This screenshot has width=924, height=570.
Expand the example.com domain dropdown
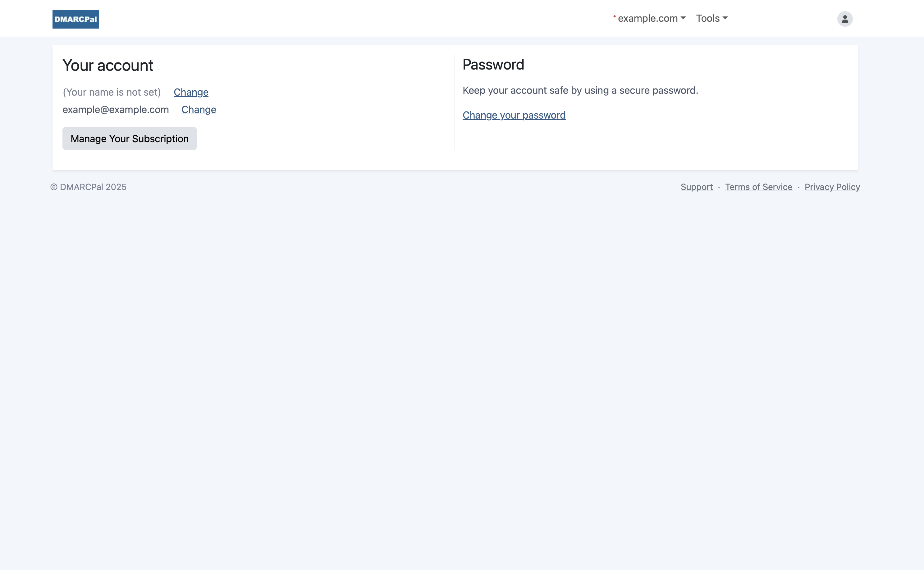(647, 19)
